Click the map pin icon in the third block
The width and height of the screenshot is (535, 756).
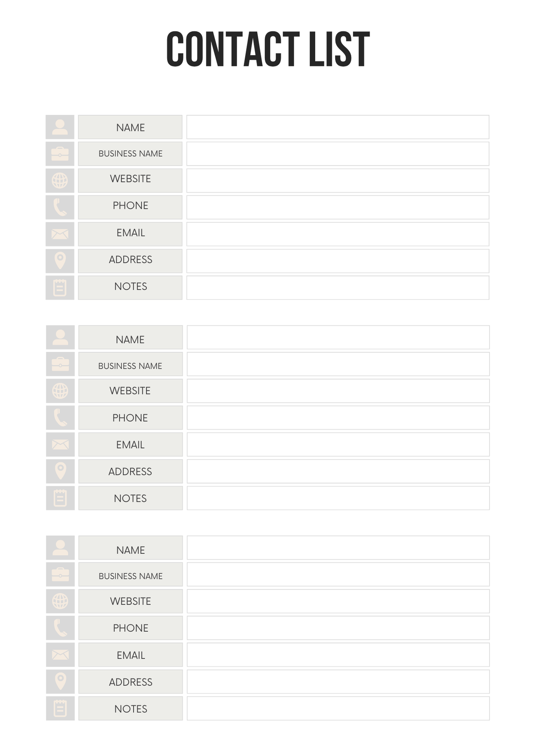[x=60, y=682]
